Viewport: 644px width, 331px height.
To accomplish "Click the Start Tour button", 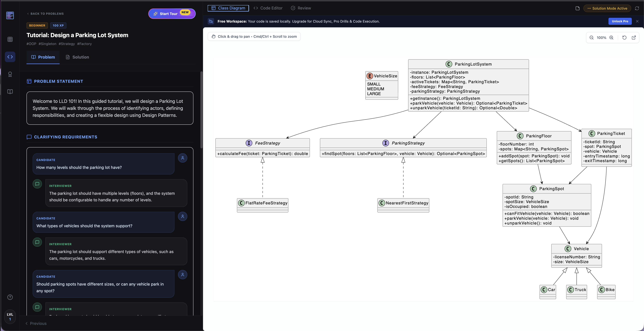I will [x=172, y=14].
